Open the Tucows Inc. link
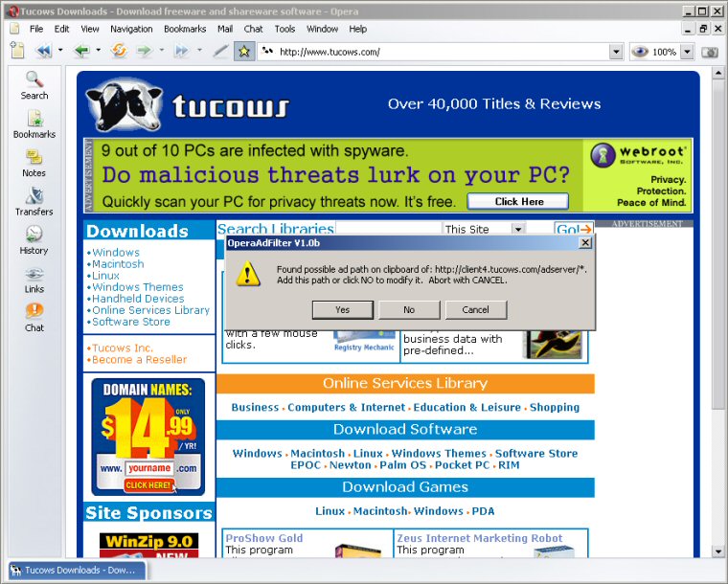 click(x=123, y=348)
